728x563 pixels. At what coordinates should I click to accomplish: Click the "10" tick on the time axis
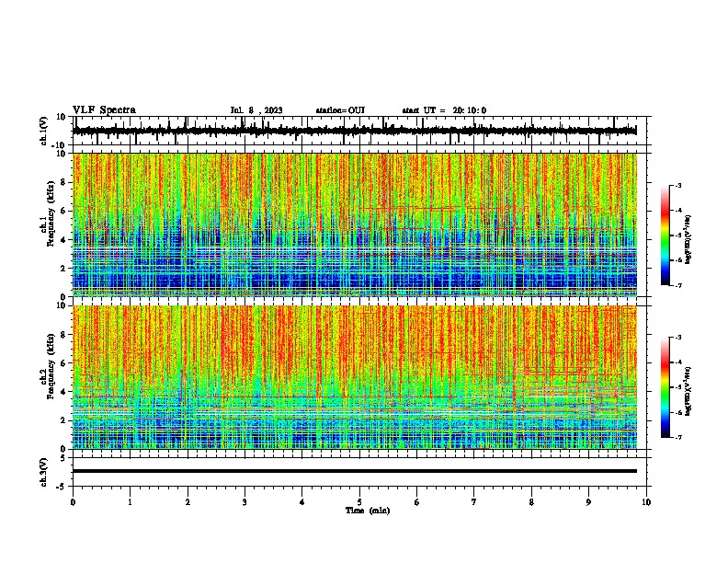point(646,502)
